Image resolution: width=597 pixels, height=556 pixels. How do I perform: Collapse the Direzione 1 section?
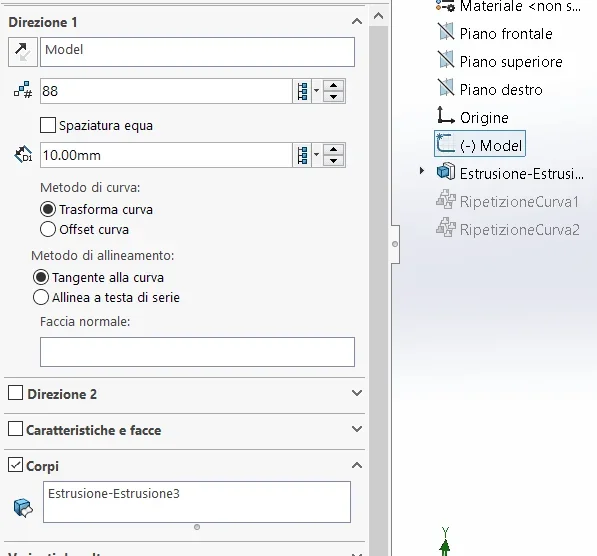click(x=357, y=22)
